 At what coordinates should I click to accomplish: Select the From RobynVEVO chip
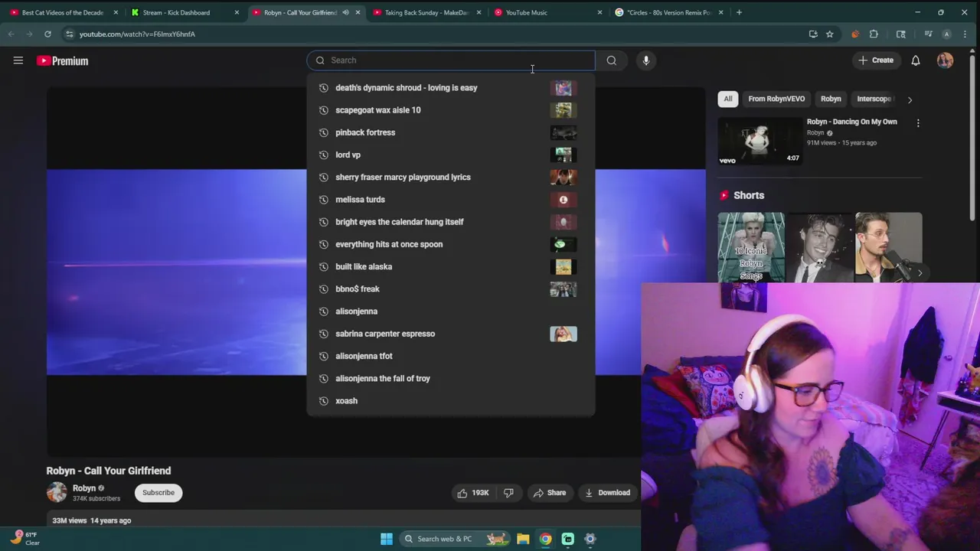(776, 99)
